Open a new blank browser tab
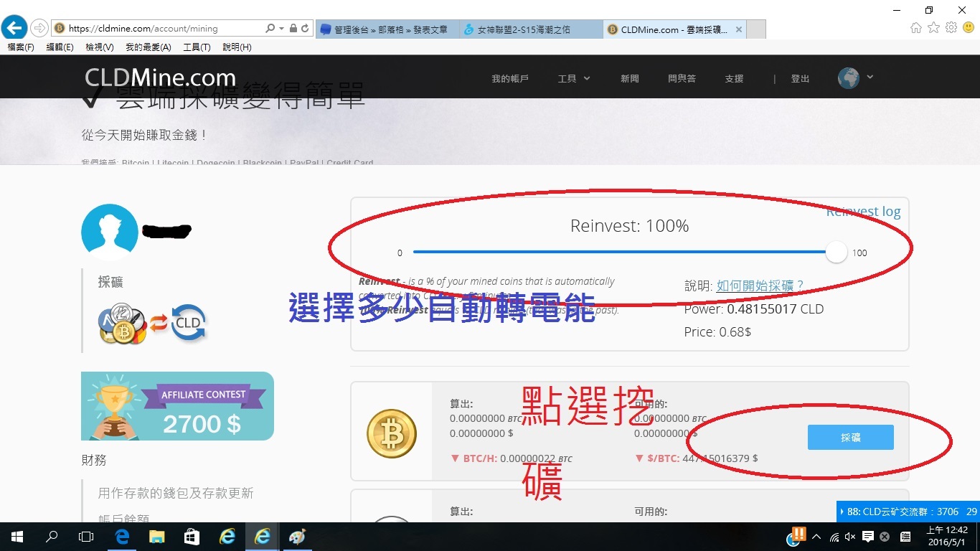Viewport: 980px width, 551px height. pyautogui.click(x=756, y=29)
